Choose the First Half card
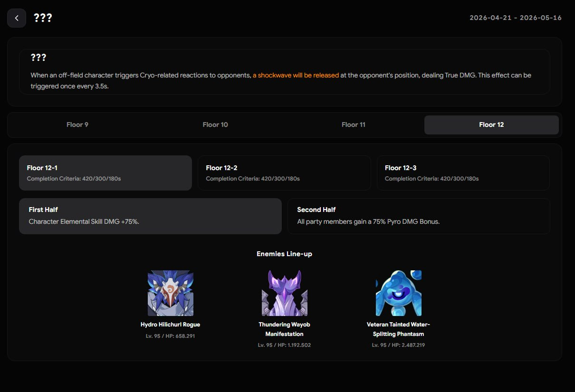The width and height of the screenshot is (575, 392). tap(150, 216)
